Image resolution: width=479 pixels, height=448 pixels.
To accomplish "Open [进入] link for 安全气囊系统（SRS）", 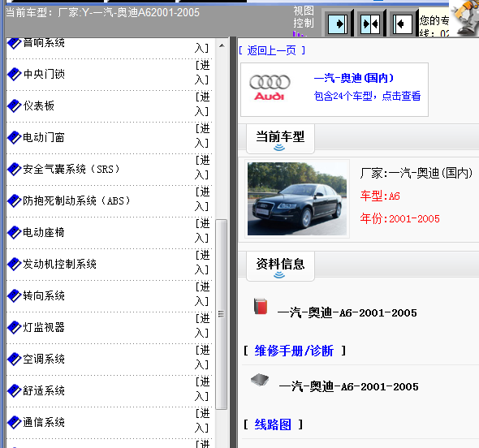I will (202, 168).
